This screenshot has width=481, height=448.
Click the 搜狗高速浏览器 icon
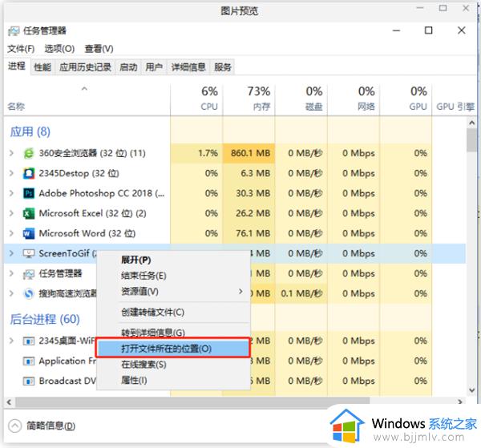tap(29, 294)
